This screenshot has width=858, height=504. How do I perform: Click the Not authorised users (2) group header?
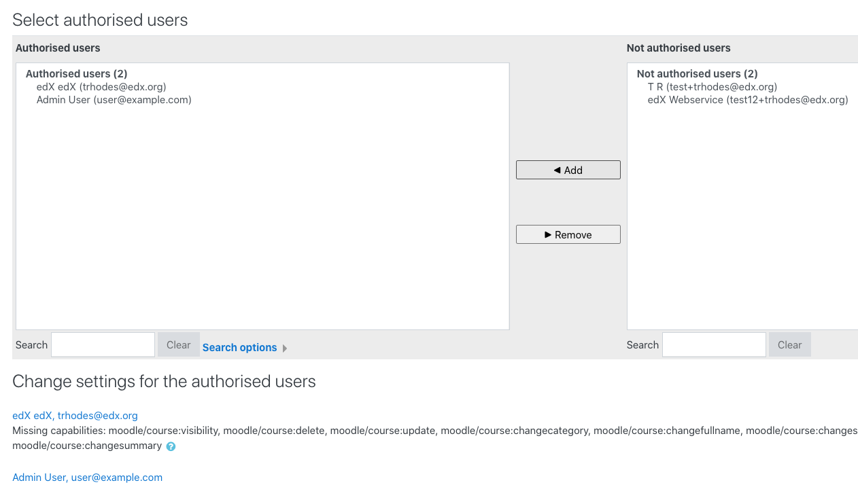pos(697,73)
